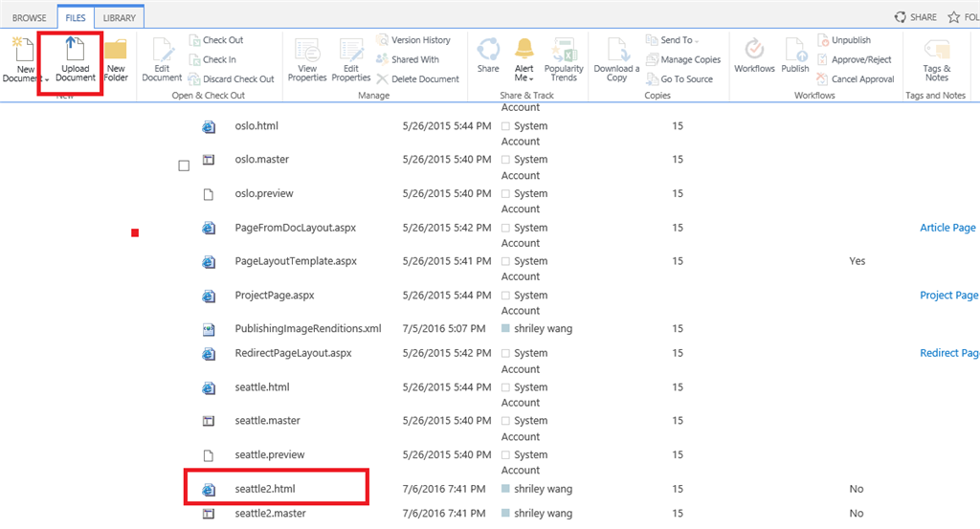Viewport: 980px width, 529px height.
Task: Check Out the selected document
Action: pos(216,40)
